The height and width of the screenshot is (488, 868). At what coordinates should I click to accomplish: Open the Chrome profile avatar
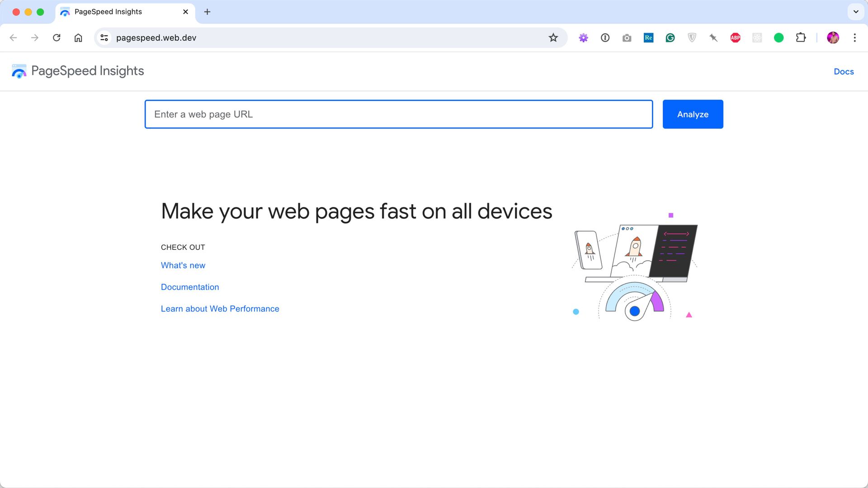(833, 38)
